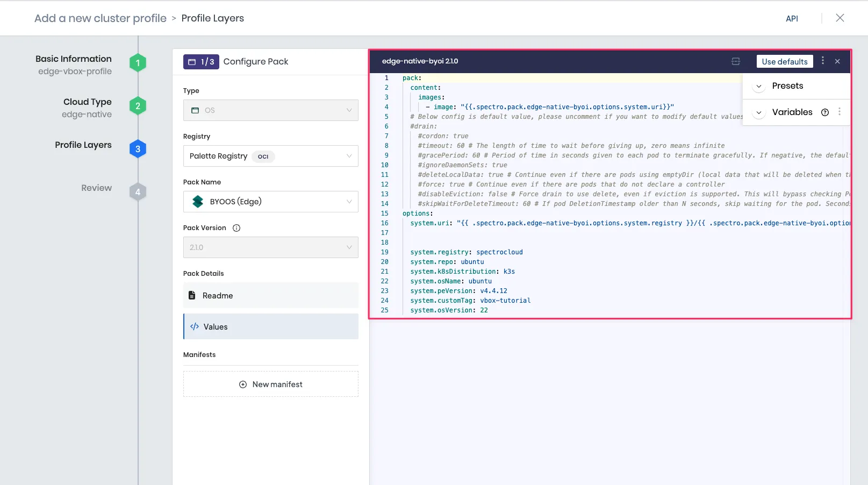Select step 2 Cloud Type indicator
Image resolution: width=868 pixels, height=485 pixels.
click(x=138, y=105)
